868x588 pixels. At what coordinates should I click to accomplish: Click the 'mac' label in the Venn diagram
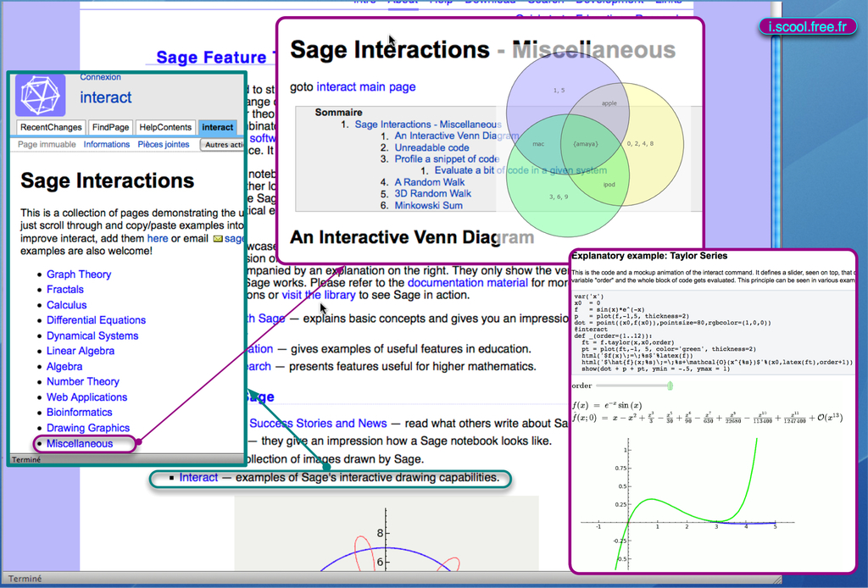click(538, 144)
